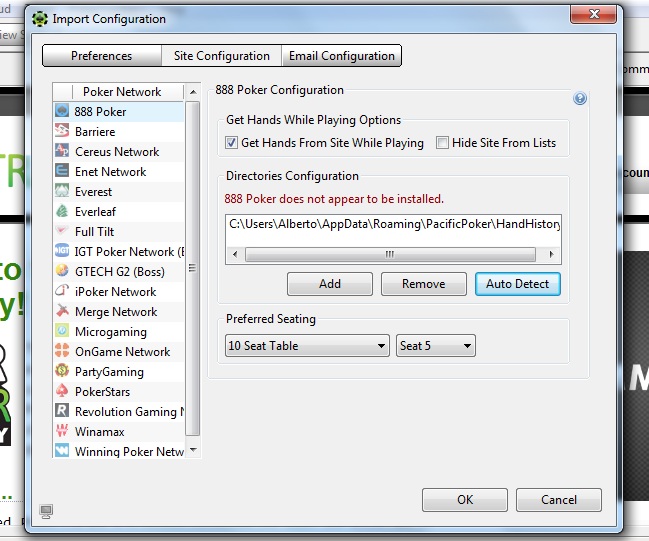Select the Microgaming row label
The width and height of the screenshot is (649, 541).
coord(111,332)
